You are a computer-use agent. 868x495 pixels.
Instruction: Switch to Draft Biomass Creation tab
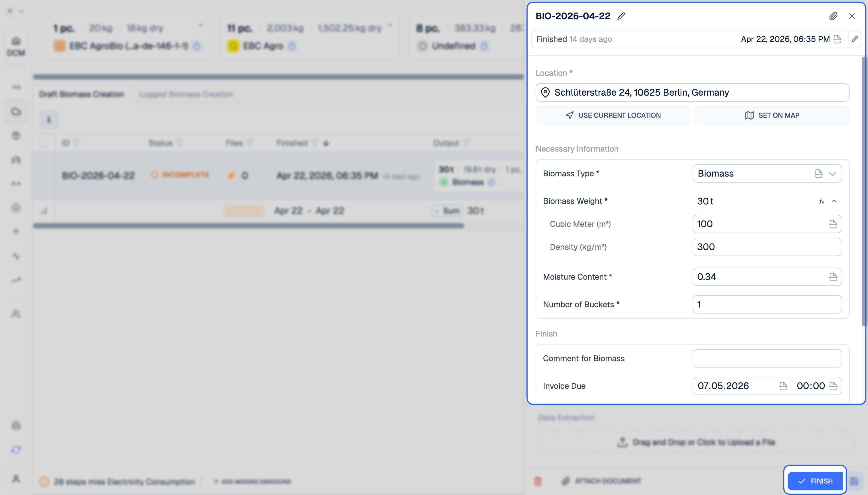tap(82, 94)
